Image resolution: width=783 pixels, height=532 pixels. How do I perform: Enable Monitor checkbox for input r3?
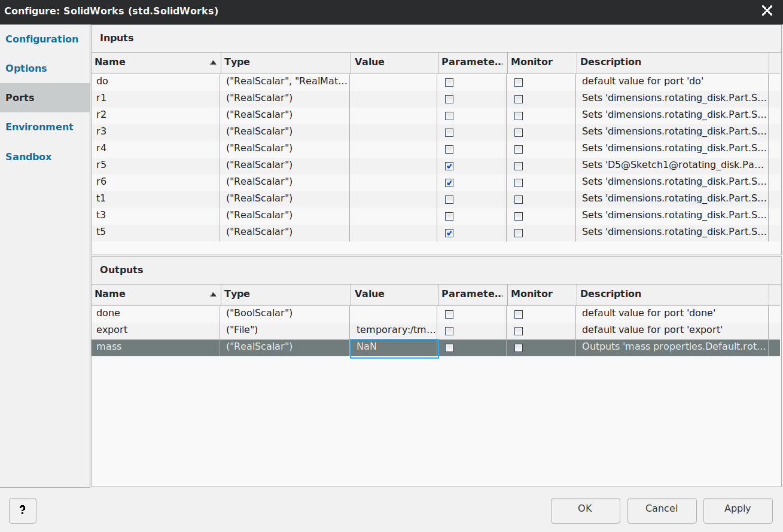pyautogui.click(x=519, y=133)
